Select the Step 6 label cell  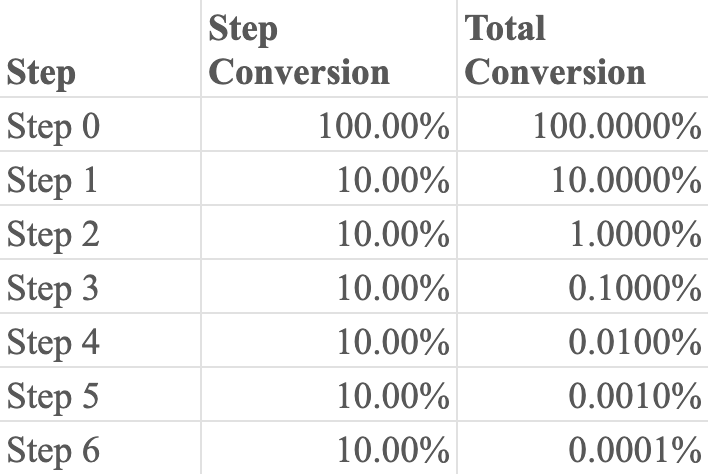(54, 451)
